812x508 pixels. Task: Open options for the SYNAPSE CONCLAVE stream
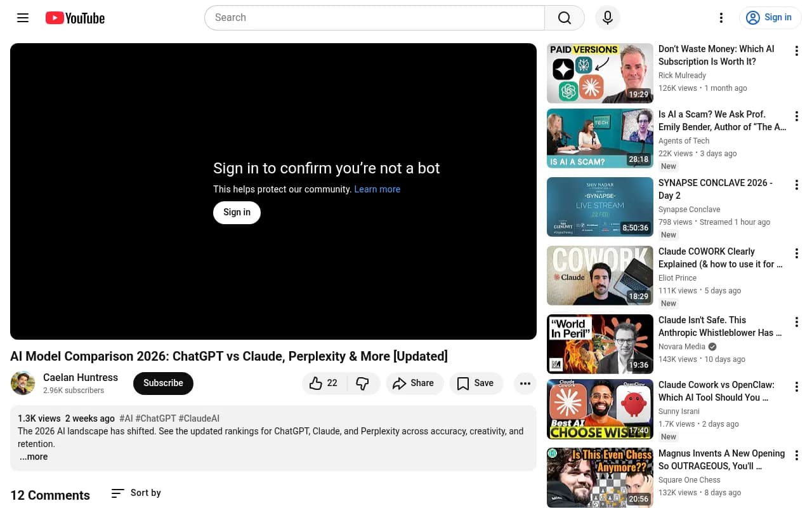(796, 185)
